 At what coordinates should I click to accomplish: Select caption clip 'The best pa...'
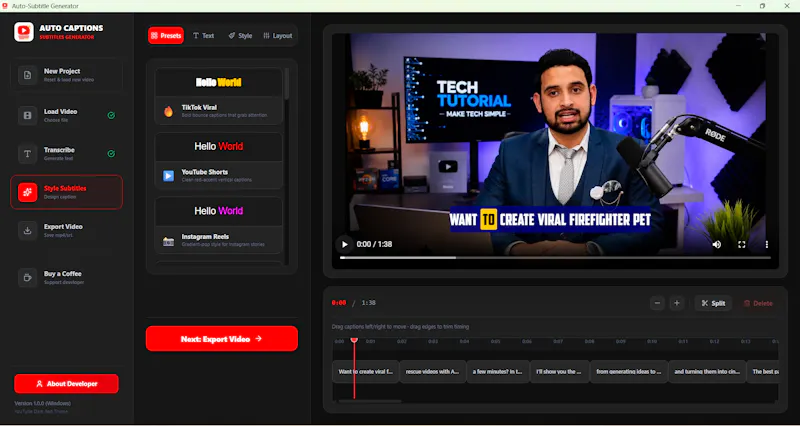(763, 372)
